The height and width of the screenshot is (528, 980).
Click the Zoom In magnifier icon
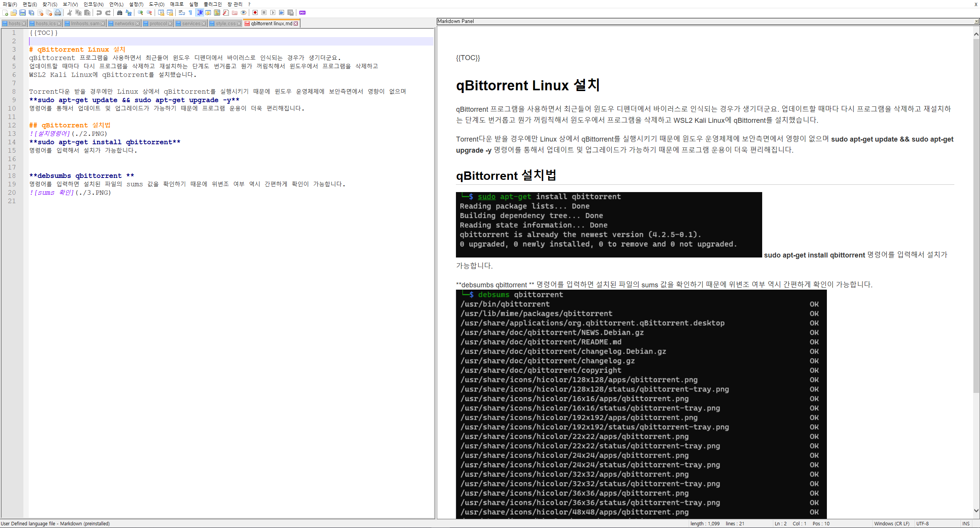(x=140, y=13)
